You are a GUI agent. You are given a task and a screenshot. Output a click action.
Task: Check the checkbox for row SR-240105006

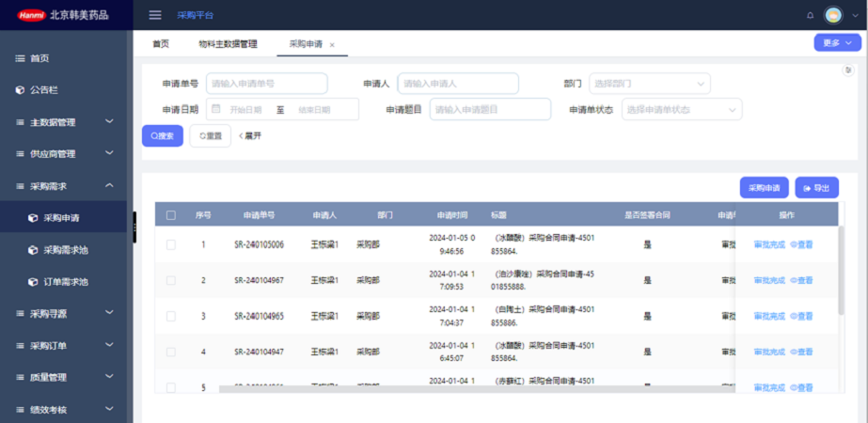point(170,244)
